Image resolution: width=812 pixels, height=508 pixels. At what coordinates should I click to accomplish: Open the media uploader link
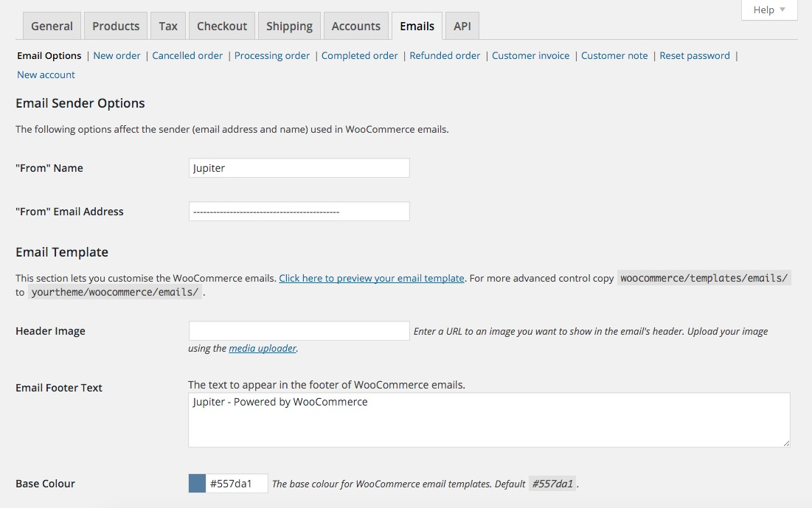click(263, 348)
